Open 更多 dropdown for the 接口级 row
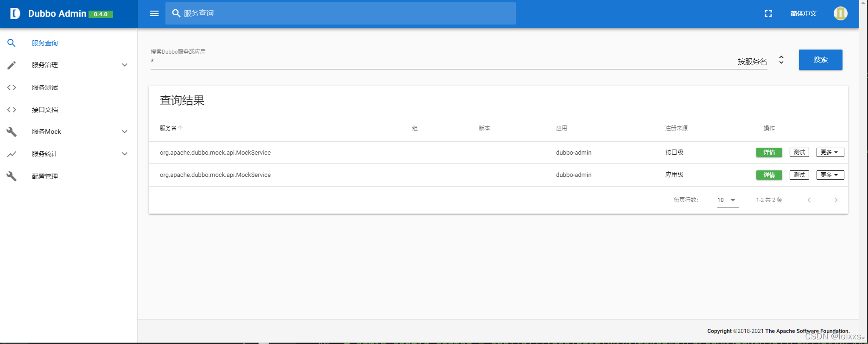Screen dimensions: 868x344 pyautogui.click(x=830, y=152)
